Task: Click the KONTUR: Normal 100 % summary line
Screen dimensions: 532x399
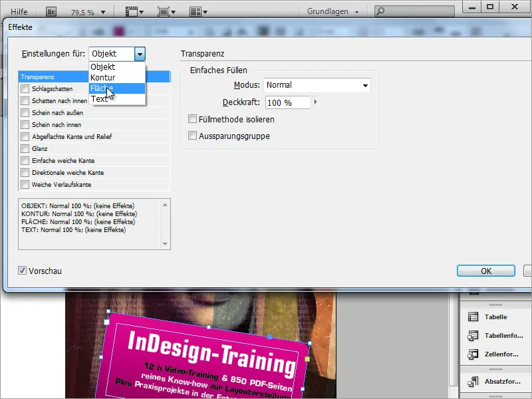Action: click(x=79, y=213)
